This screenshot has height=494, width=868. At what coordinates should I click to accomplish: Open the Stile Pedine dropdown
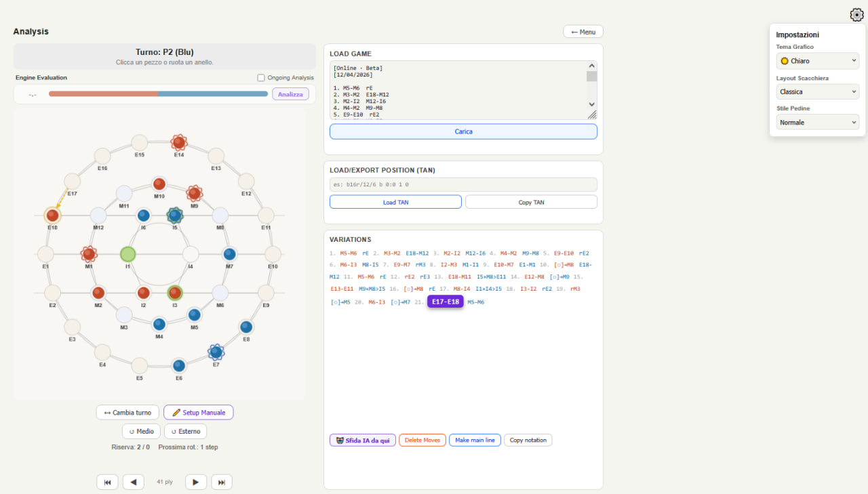817,123
